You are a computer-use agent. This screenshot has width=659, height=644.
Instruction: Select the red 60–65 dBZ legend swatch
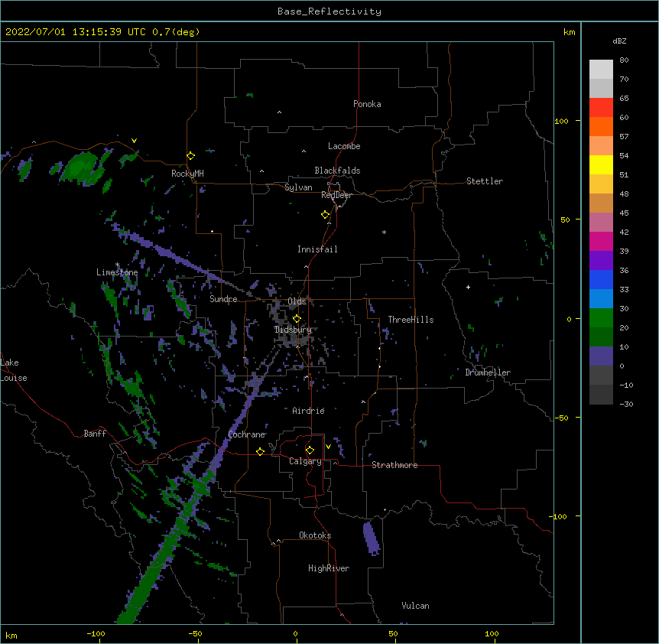tap(601, 108)
